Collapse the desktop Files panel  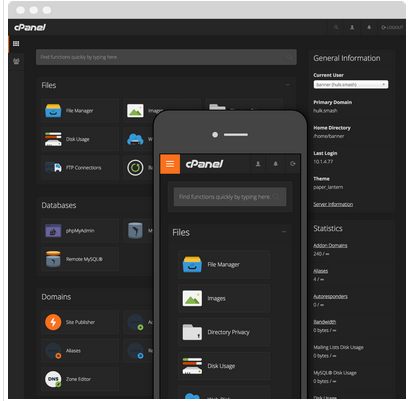[288, 85]
